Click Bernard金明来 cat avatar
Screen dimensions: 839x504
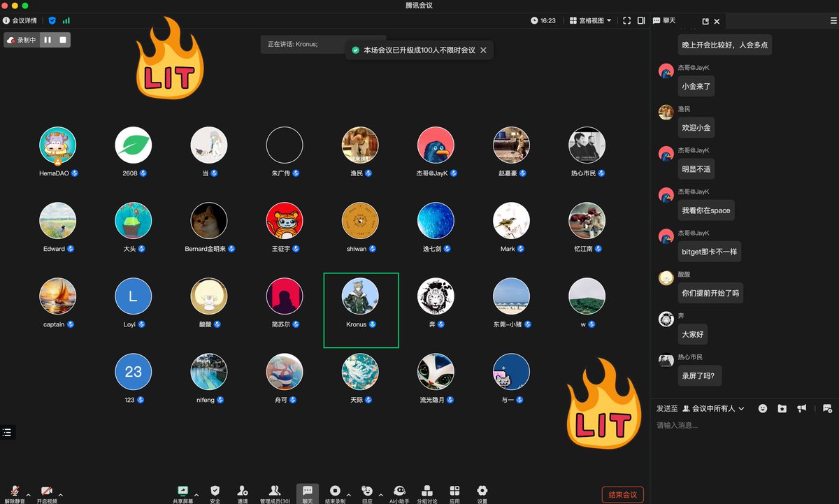209,221
